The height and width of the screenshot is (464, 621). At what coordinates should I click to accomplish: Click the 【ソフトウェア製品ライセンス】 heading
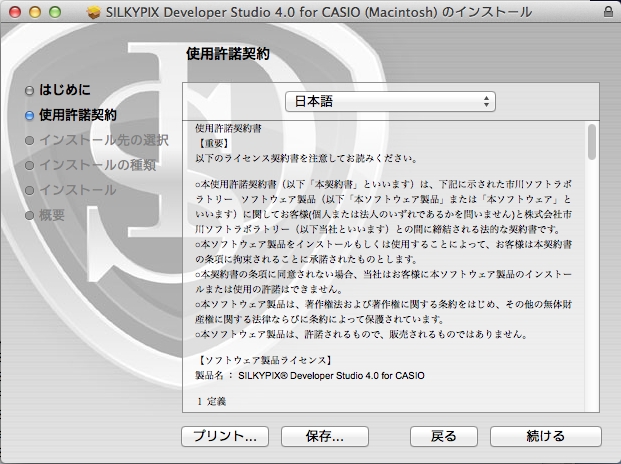click(265, 360)
